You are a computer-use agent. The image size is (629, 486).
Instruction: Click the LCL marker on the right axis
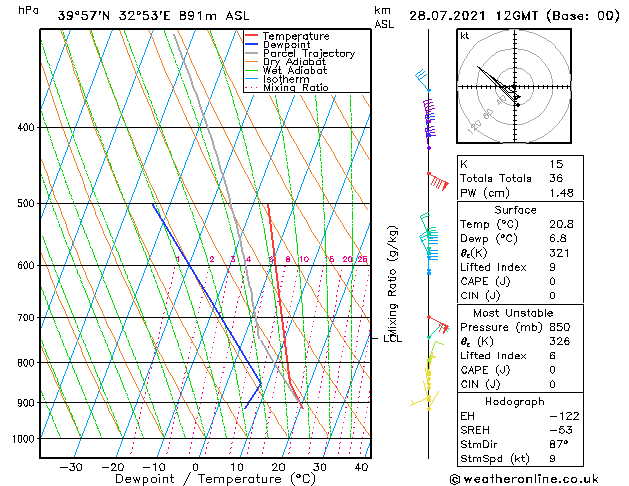tap(378, 338)
